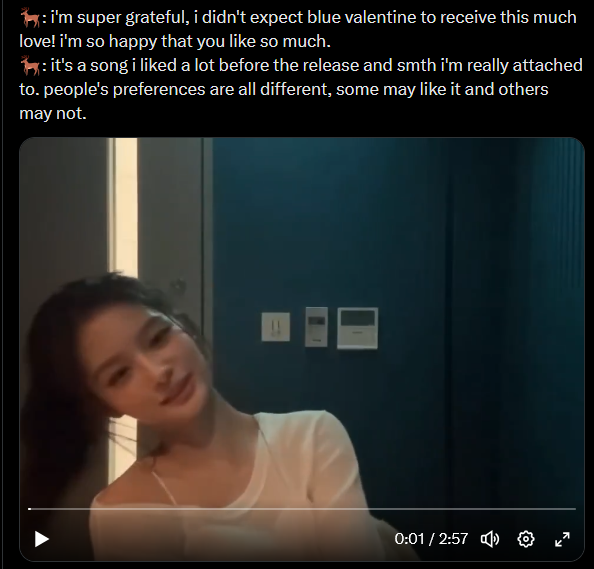Click the 0:01 / 2:57 time display
594x569 pixels.
(x=431, y=539)
